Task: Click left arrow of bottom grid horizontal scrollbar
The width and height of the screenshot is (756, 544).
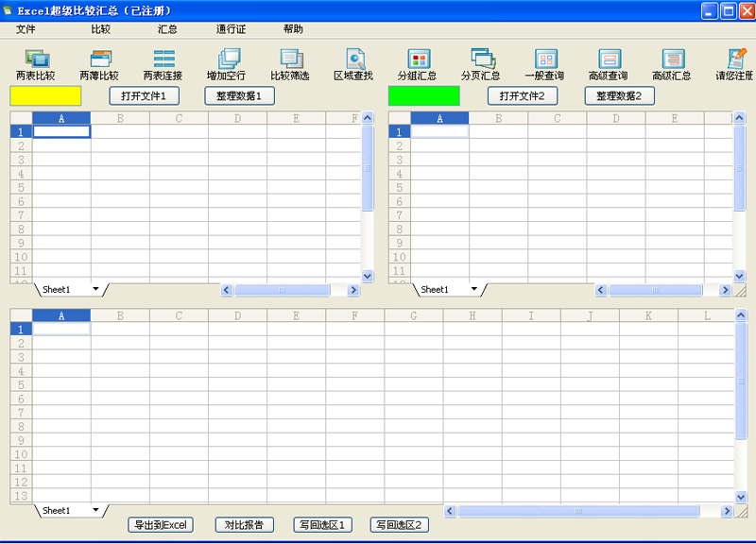Action: click(450, 511)
